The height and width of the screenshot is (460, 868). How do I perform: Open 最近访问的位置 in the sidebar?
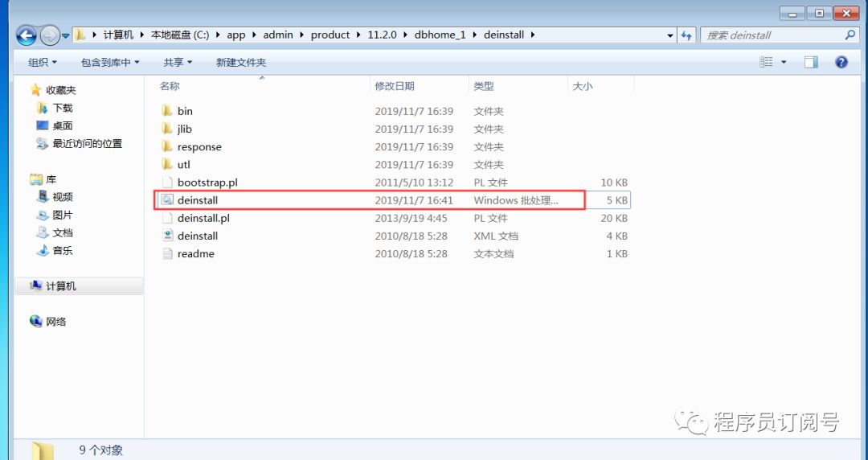point(87,143)
